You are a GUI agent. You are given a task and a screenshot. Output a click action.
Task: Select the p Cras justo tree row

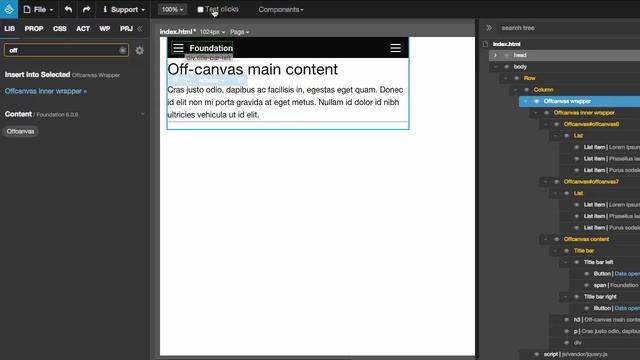click(x=606, y=331)
